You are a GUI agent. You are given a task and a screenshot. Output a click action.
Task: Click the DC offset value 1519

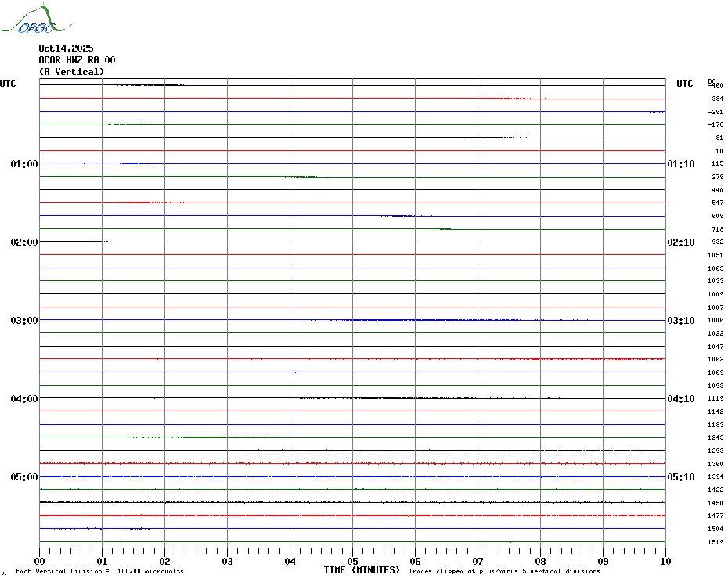point(715,542)
